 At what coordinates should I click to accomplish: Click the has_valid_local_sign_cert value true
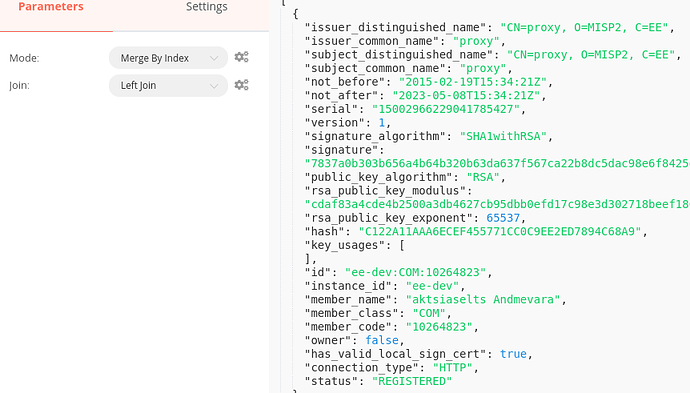tap(513, 355)
